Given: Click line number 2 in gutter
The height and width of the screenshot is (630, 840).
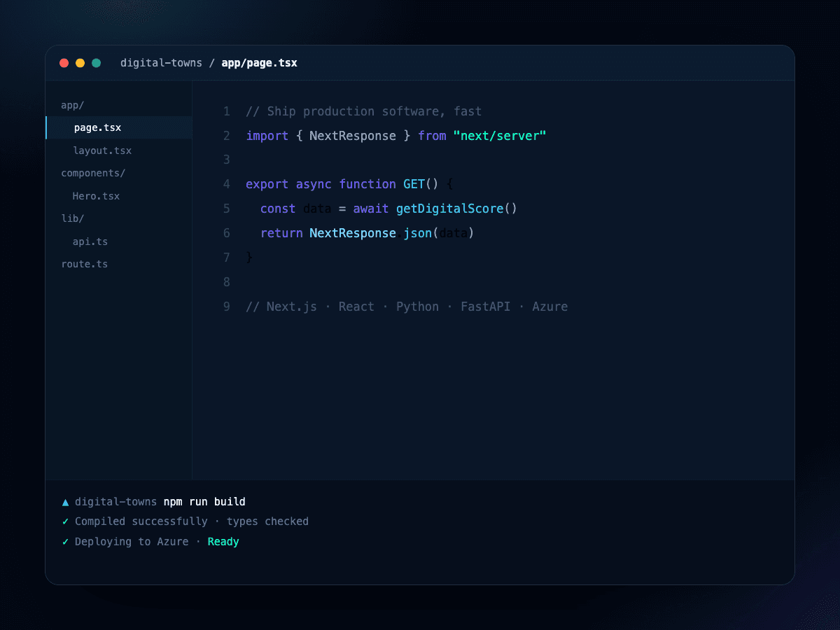Looking at the screenshot, I should [226, 136].
